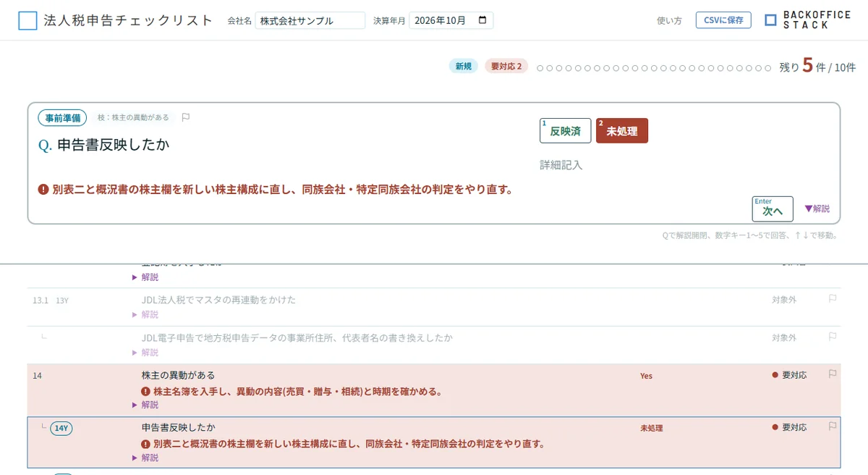The image size is (868, 475).
Task: Filter by the 新規 badge
Action: [x=463, y=67]
